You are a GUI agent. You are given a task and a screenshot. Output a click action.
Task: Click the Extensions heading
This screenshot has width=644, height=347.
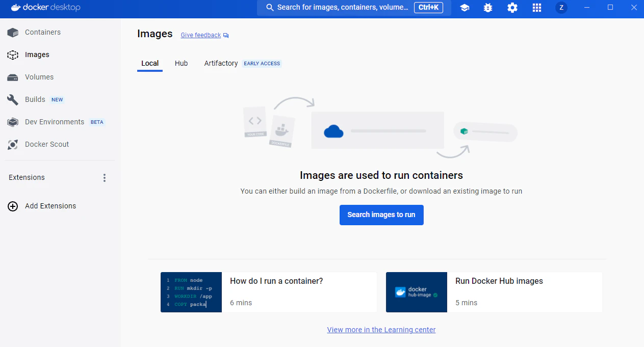coord(27,177)
